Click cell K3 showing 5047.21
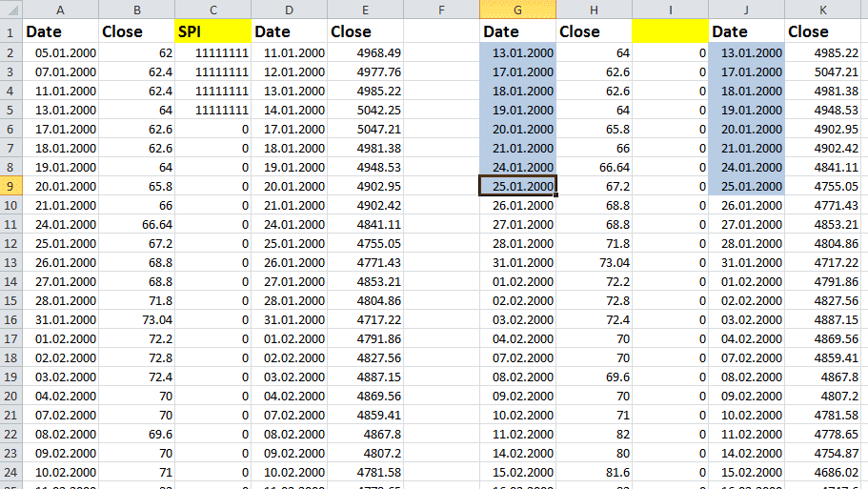This screenshot has height=489, width=868. (825, 71)
